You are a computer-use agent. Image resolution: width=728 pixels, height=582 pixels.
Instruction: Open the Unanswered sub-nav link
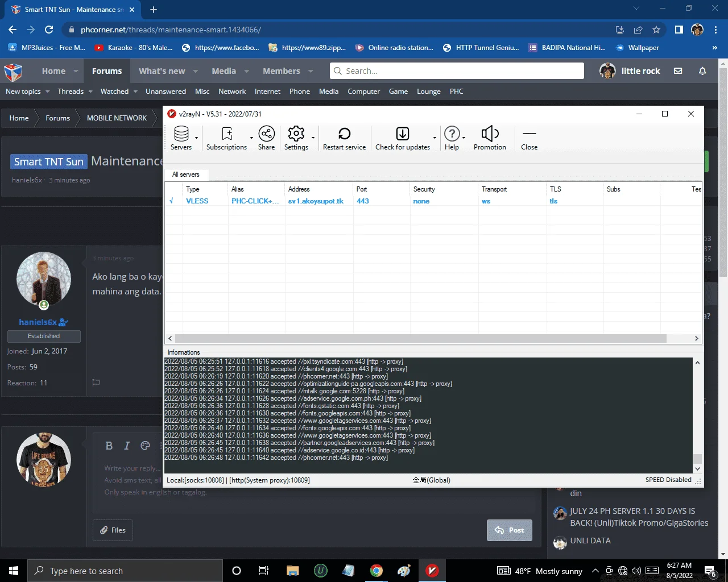(x=166, y=92)
